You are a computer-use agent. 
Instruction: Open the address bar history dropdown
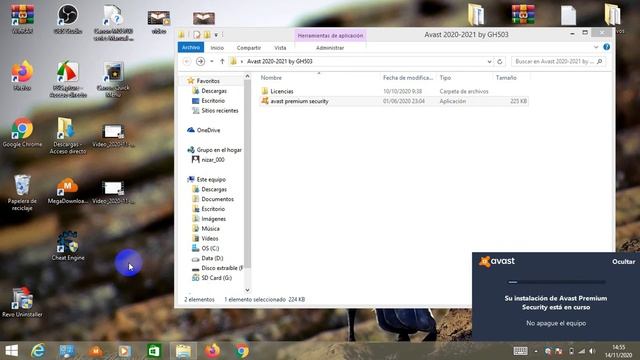point(489,62)
